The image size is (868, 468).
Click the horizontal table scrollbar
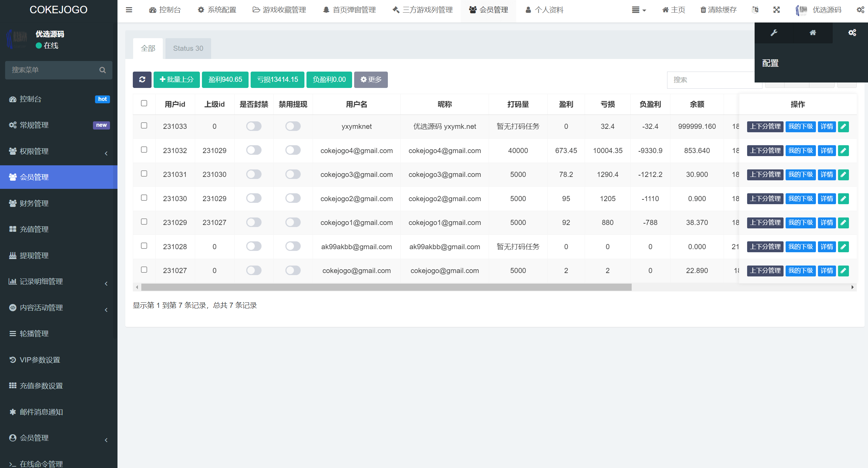tap(386, 287)
